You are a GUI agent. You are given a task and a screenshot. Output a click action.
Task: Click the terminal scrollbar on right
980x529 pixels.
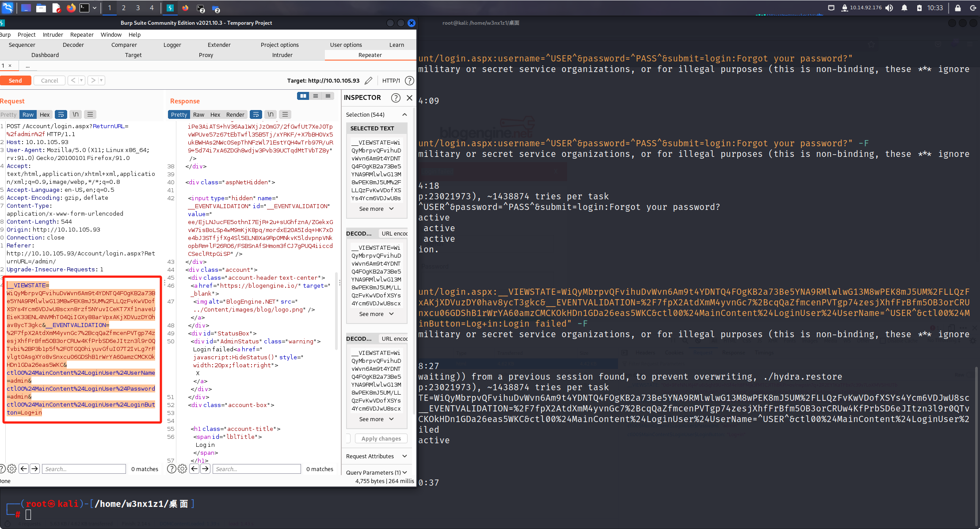point(976,442)
